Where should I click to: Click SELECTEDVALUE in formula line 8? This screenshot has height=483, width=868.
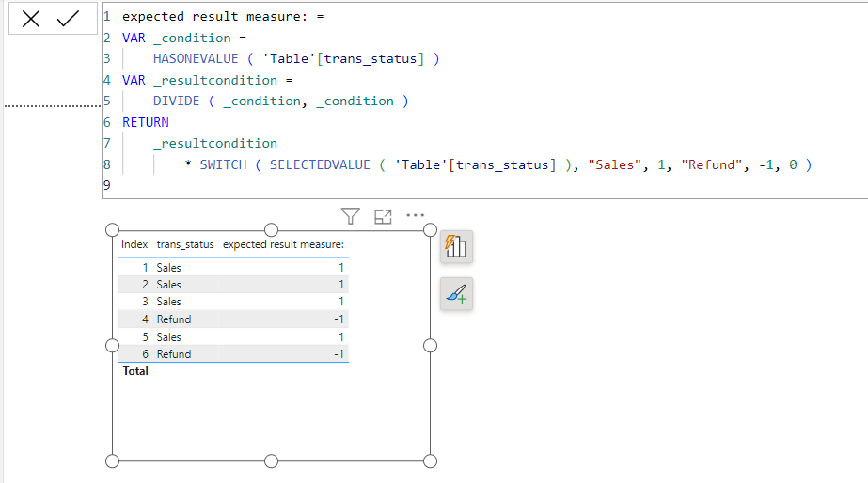(320, 164)
